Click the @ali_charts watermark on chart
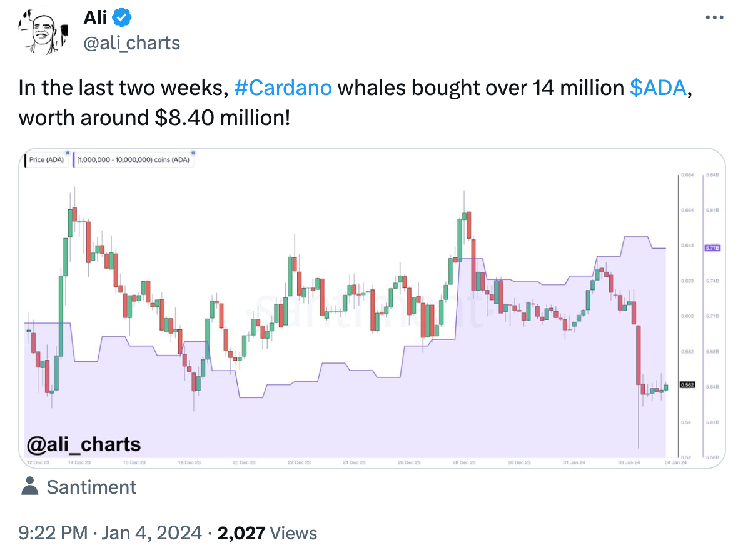Image resolution: width=738 pixels, height=560 pixels. (84, 444)
